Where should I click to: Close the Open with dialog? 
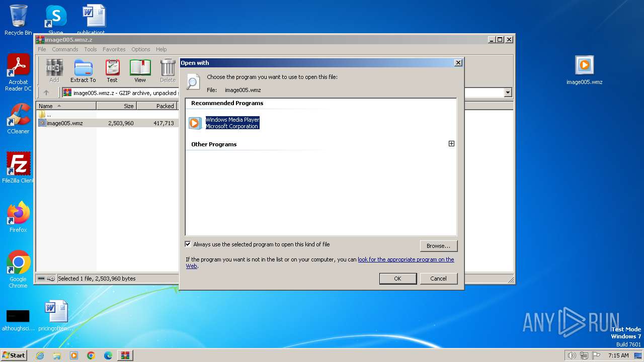(x=458, y=63)
